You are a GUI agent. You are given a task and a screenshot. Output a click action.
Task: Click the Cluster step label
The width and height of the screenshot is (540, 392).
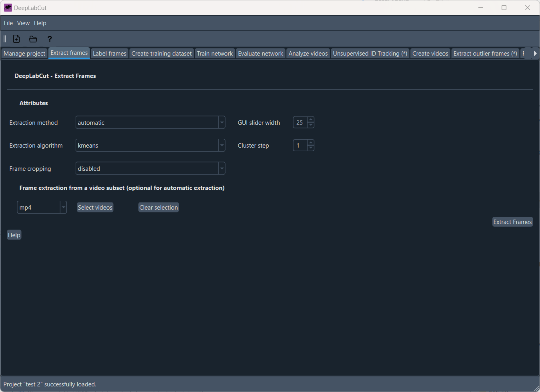[253, 146]
